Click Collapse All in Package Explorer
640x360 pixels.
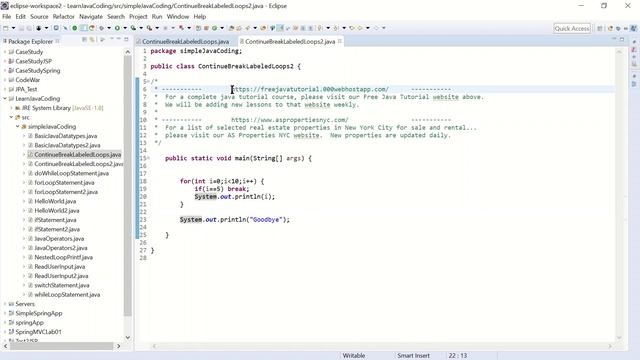pos(84,40)
